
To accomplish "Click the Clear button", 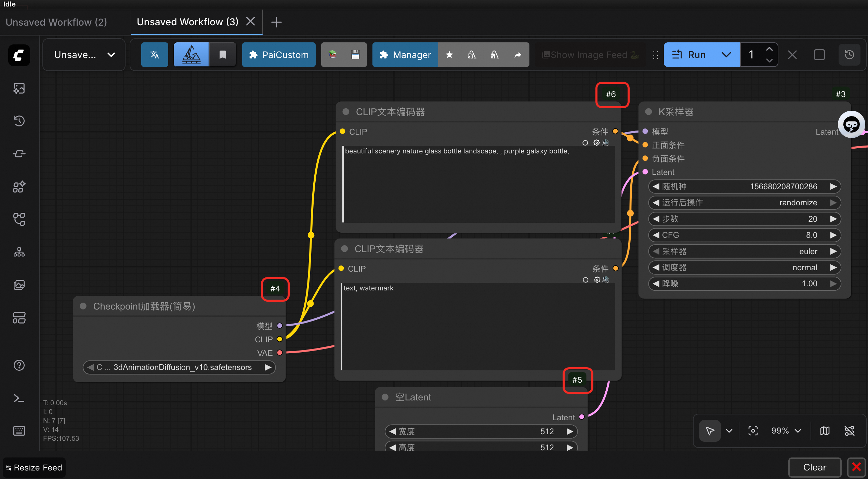I will click(x=814, y=467).
